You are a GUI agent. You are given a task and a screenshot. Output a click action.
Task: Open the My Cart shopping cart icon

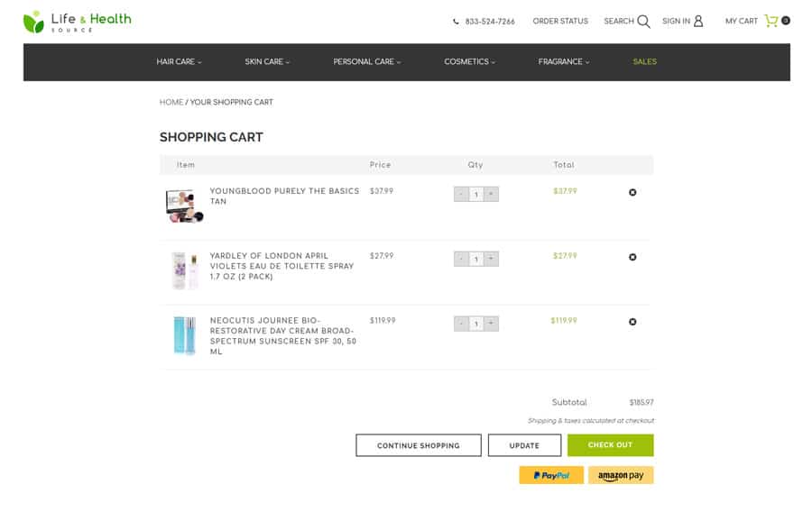pyautogui.click(x=771, y=21)
